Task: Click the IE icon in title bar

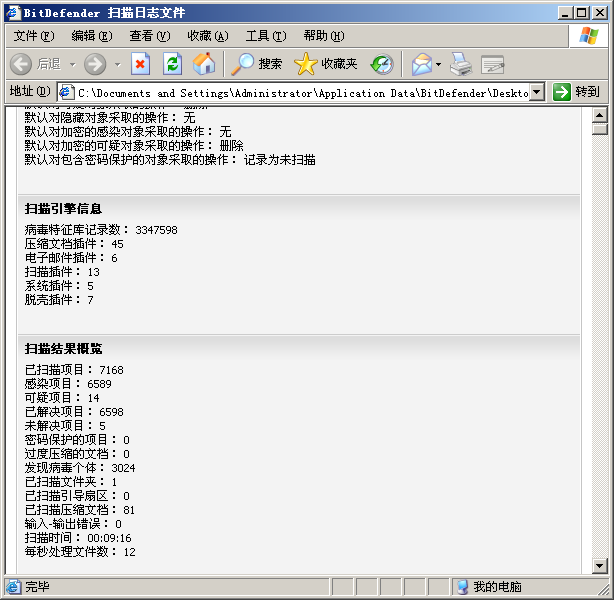Action: click(13, 13)
